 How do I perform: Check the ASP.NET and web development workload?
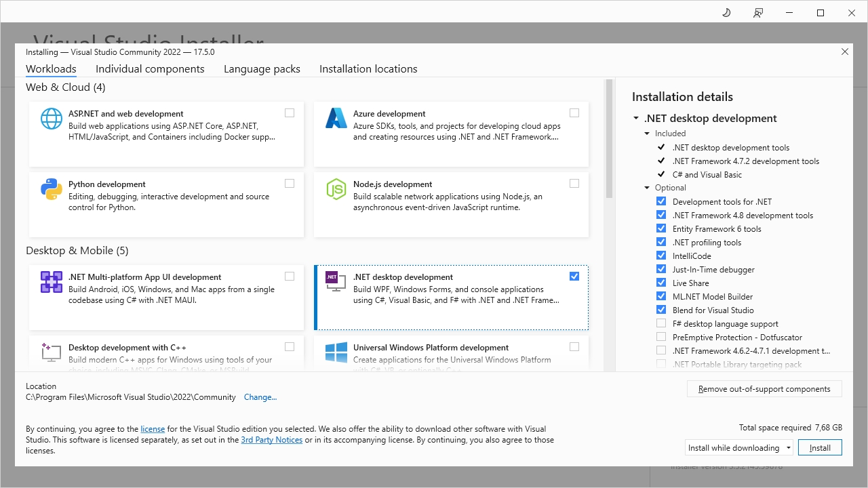click(290, 113)
